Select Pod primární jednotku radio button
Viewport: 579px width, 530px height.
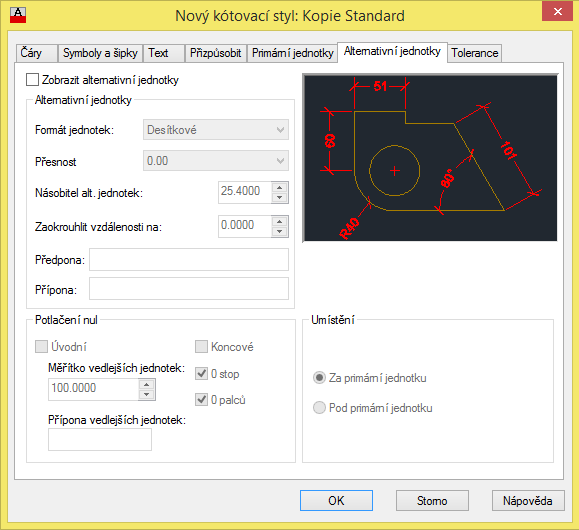tap(319, 408)
